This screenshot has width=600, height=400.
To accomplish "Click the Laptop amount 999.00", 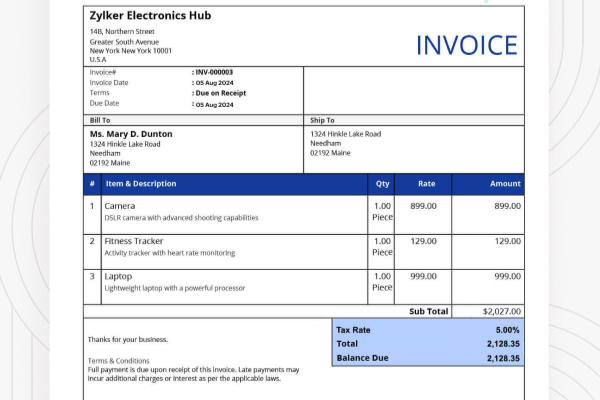I will coord(507,276).
